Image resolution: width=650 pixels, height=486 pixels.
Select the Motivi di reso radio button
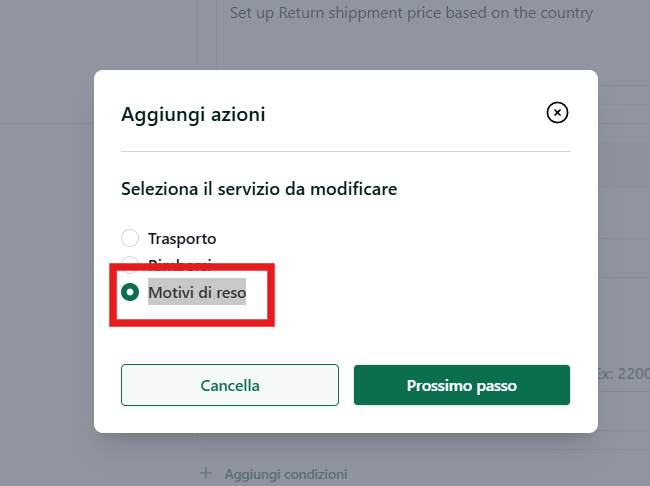[130, 292]
